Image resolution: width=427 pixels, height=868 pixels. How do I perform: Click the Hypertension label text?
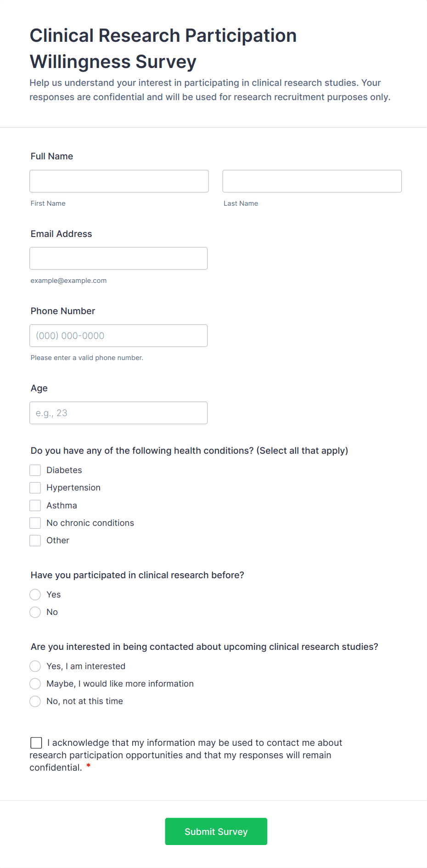(73, 488)
